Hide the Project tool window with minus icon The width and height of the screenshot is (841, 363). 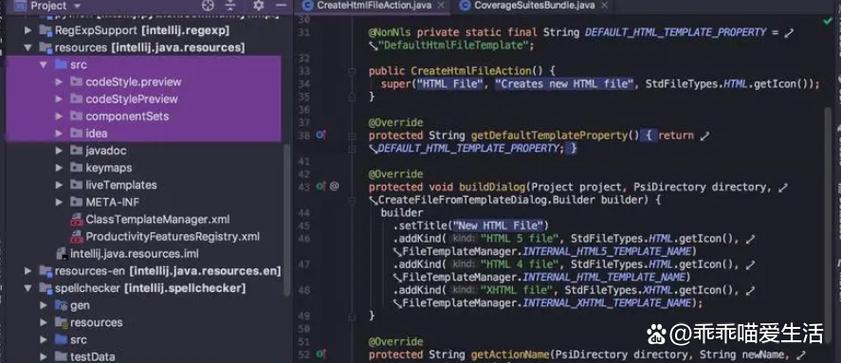[x=281, y=5]
